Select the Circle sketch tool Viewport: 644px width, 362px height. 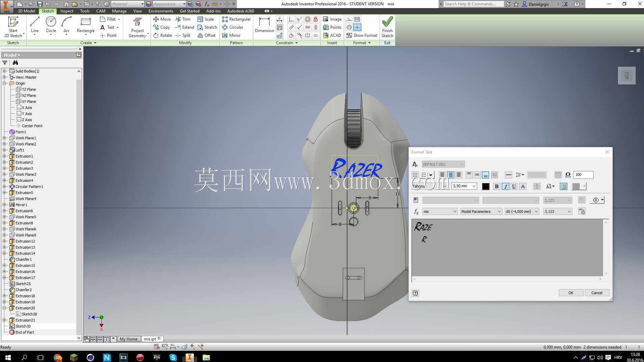51,25
